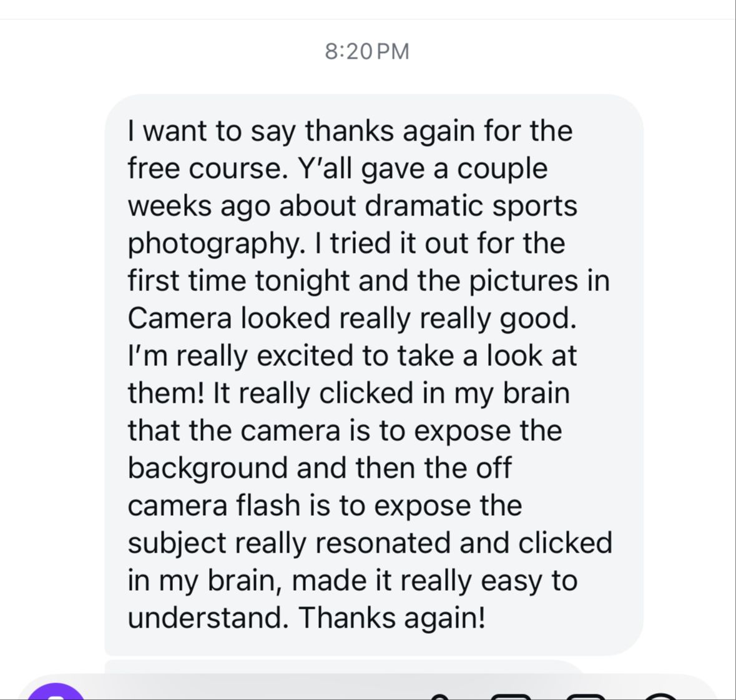Click the word "subject" in the message
Viewport: 736px width, 700px height.
pos(177,543)
